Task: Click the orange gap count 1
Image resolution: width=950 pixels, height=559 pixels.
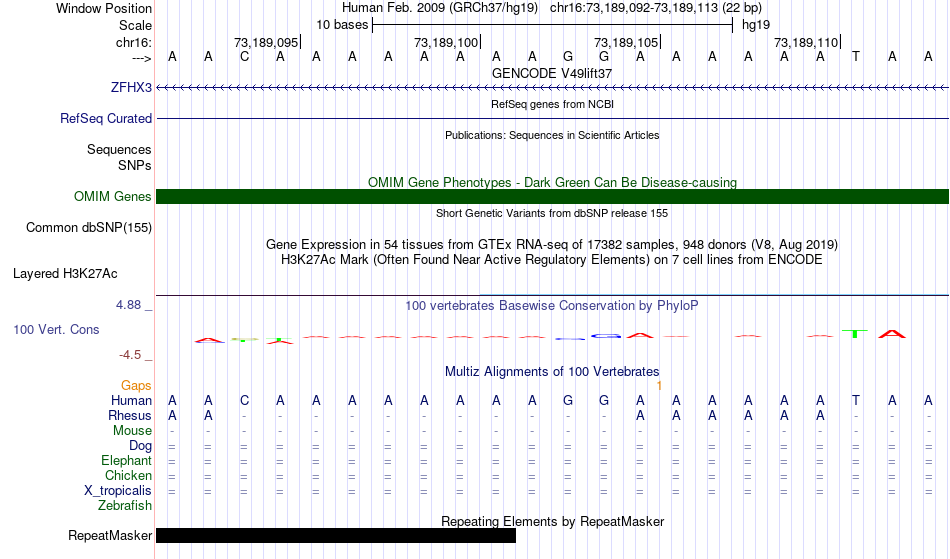Action: pyautogui.click(x=659, y=385)
